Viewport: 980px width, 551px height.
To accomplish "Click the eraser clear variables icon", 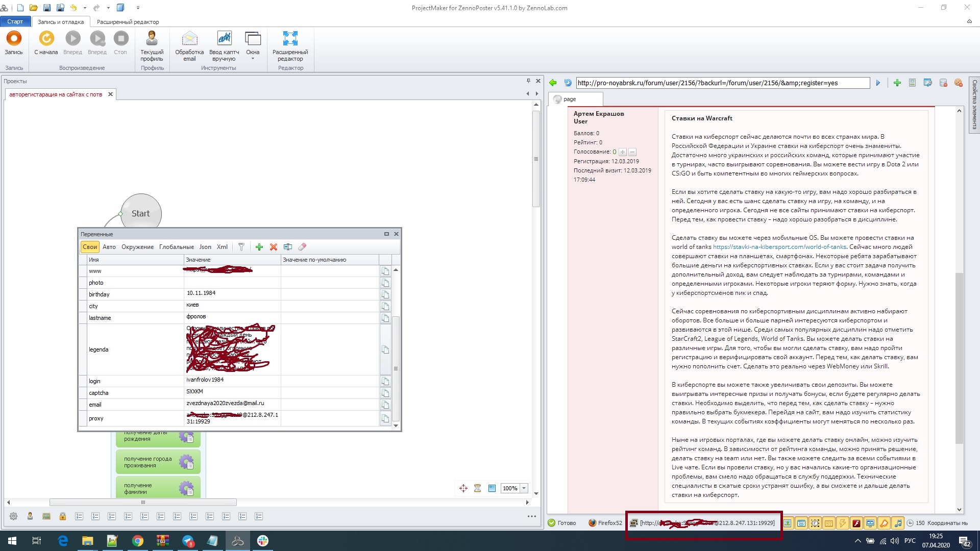I will click(302, 247).
